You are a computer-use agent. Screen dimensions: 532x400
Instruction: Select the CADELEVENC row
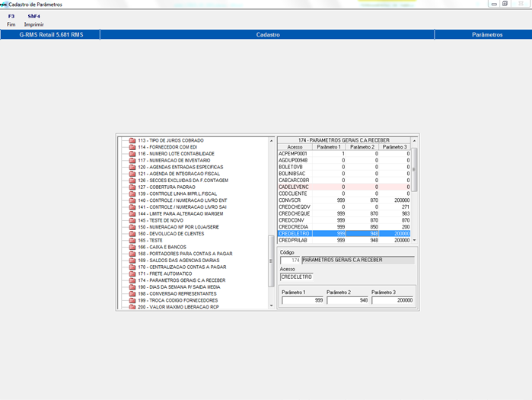344,187
